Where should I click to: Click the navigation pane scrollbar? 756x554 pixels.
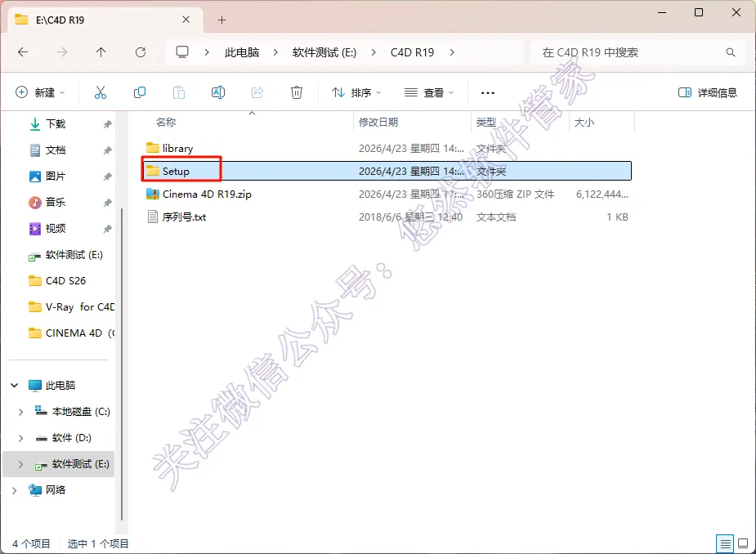point(122,364)
